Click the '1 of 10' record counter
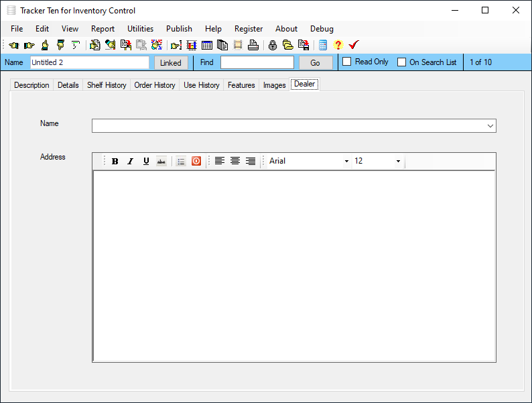Image resolution: width=532 pixels, height=403 pixels. pyautogui.click(x=480, y=62)
